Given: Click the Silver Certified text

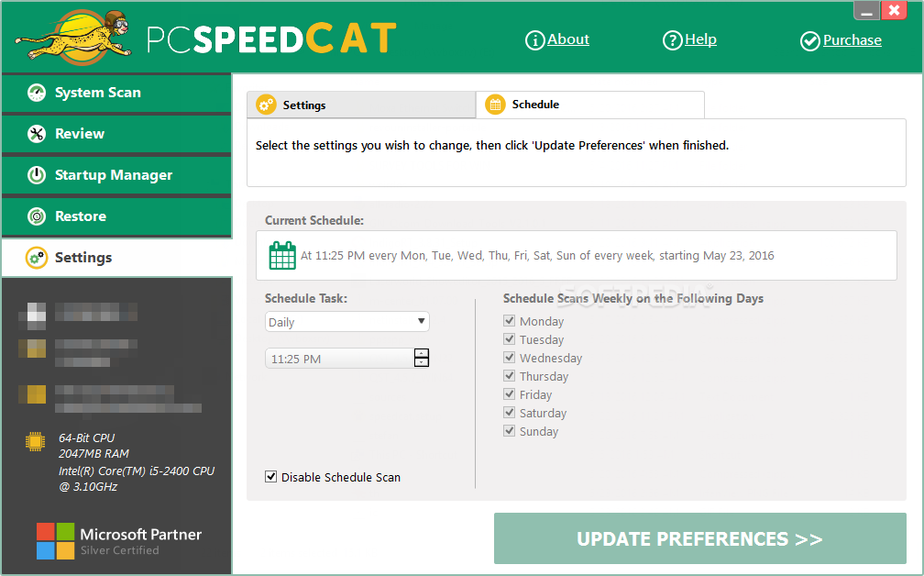Looking at the screenshot, I should point(119,550).
